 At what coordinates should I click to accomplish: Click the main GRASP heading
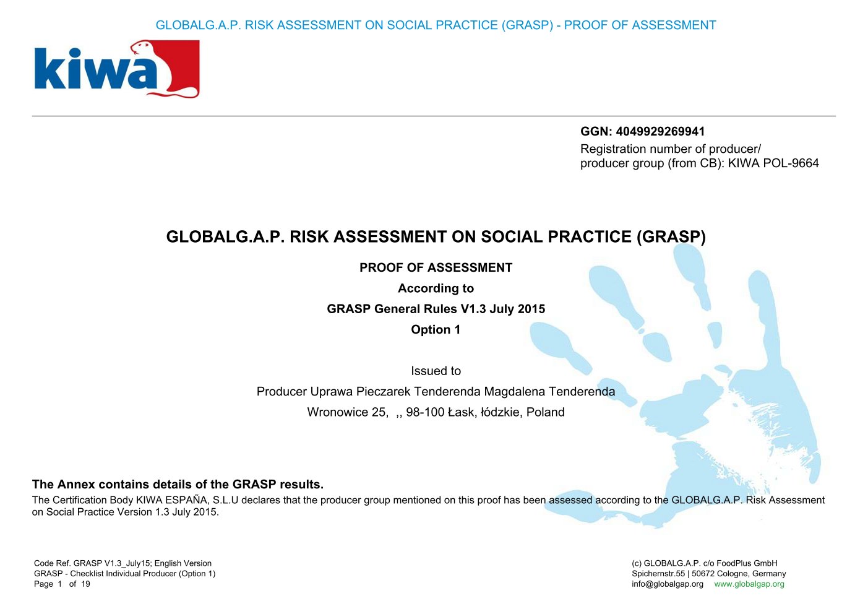(436, 237)
